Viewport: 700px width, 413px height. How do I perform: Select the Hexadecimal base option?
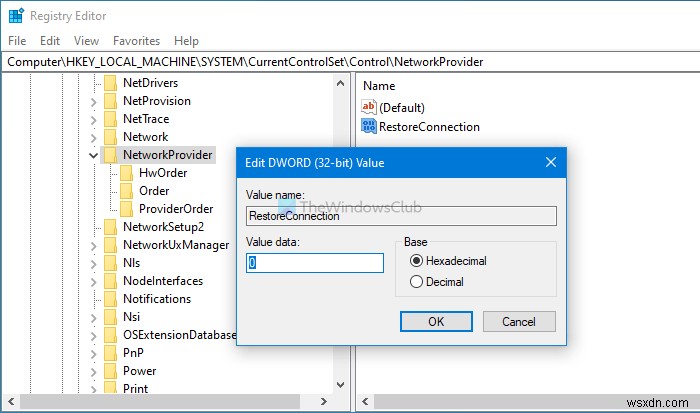417,261
